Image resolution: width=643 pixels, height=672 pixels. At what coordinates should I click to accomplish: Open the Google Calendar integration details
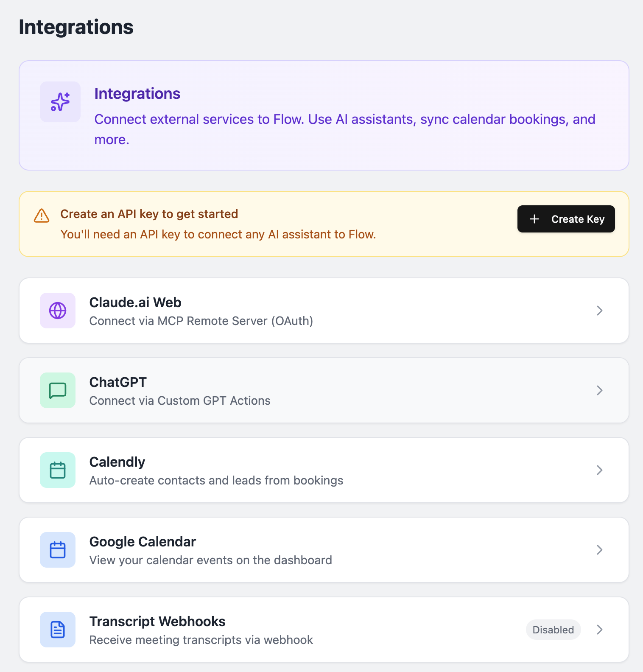coord(322,550)
